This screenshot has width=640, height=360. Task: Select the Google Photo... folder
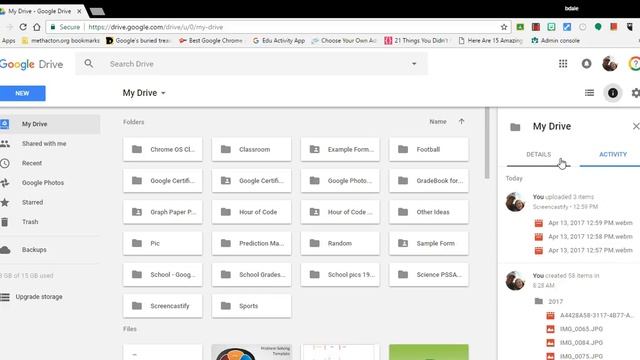340,181
